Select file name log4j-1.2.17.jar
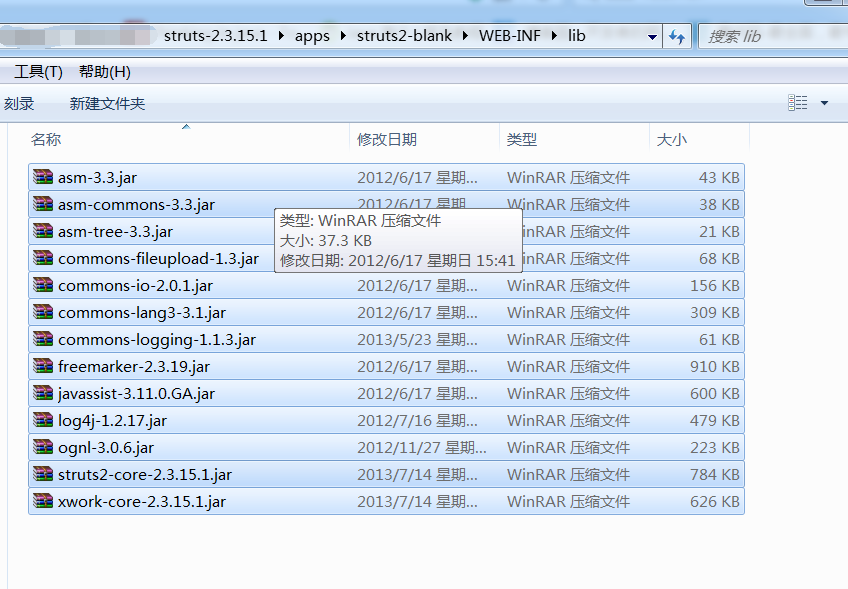Viewport: 848px width, 589px height. [112, 421]
